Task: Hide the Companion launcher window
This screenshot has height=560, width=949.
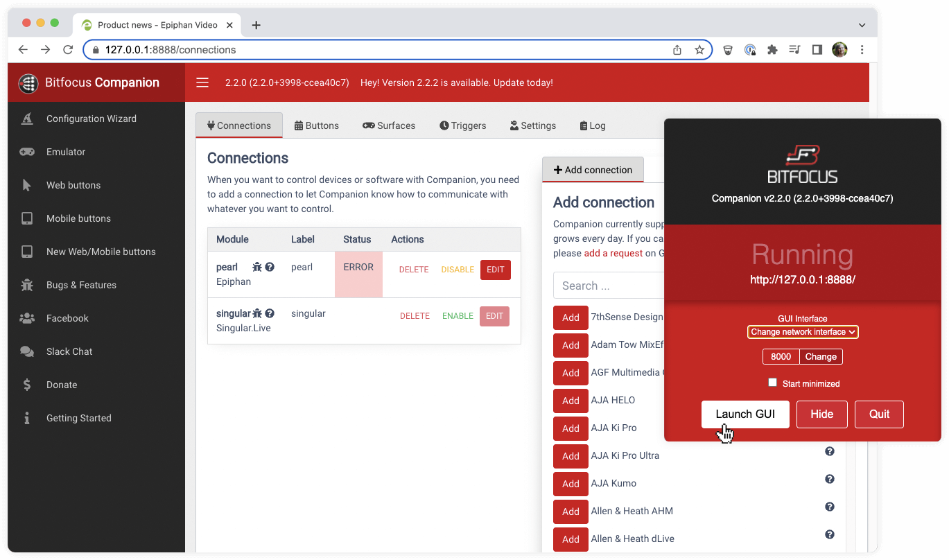Action: (821, 414)
